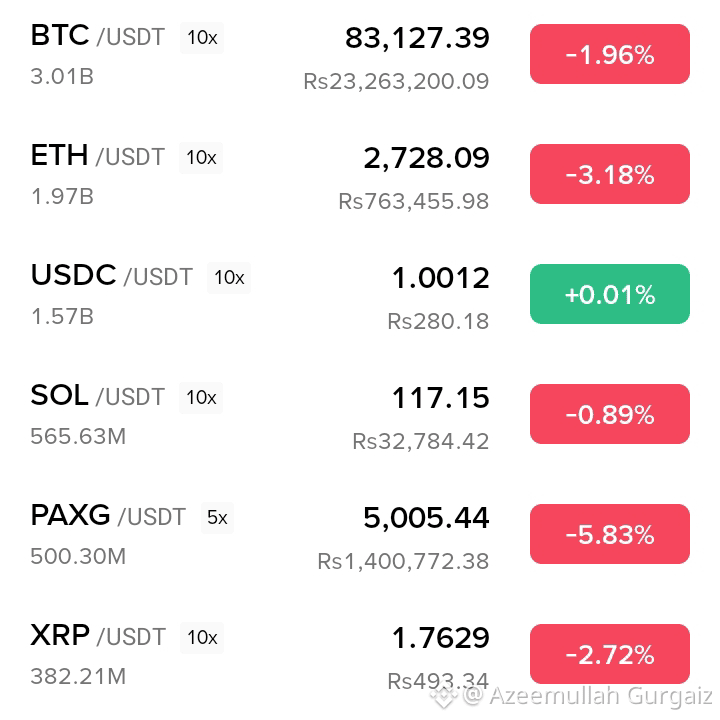This screenshot has height=720, width=720.
Task: Tap BTC -1.96% change badge
Action: [610, 54]
